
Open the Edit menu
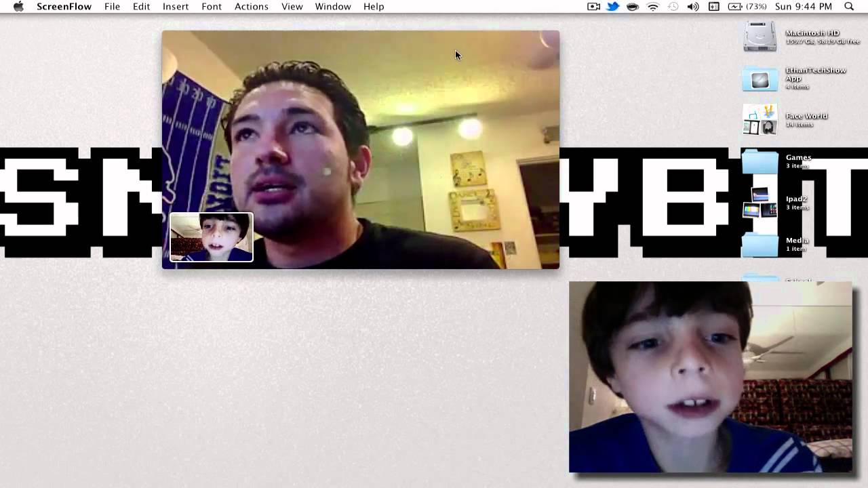tap(141, 7)
